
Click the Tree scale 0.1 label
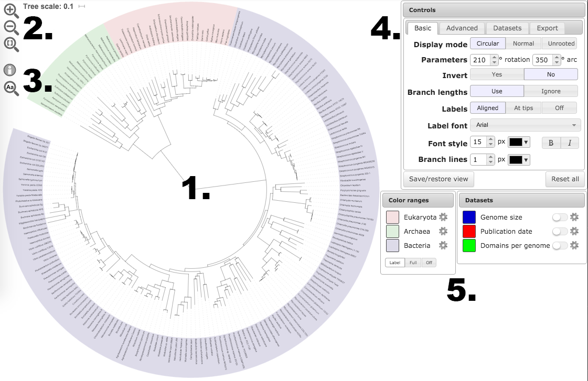point(48,6)
